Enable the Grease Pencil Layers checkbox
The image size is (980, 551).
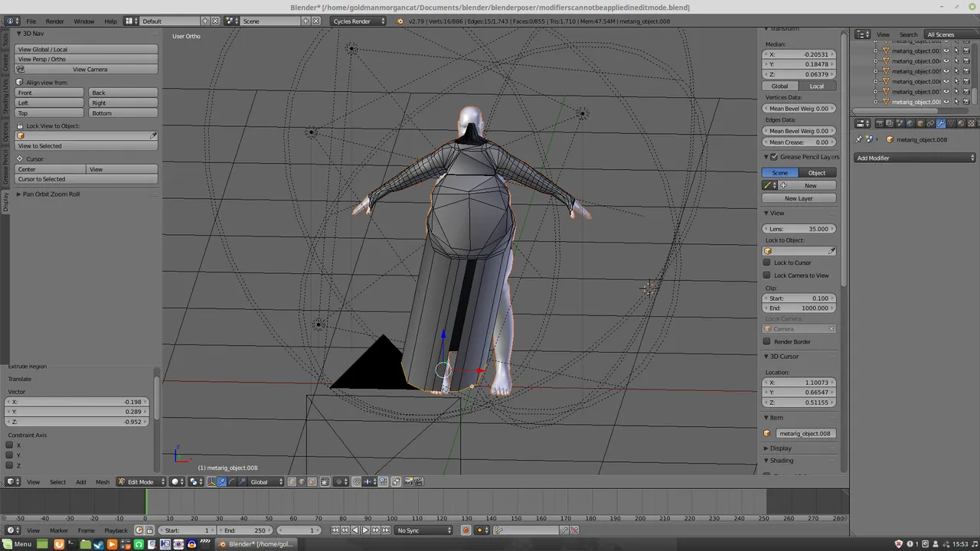[x=774, y=157]
